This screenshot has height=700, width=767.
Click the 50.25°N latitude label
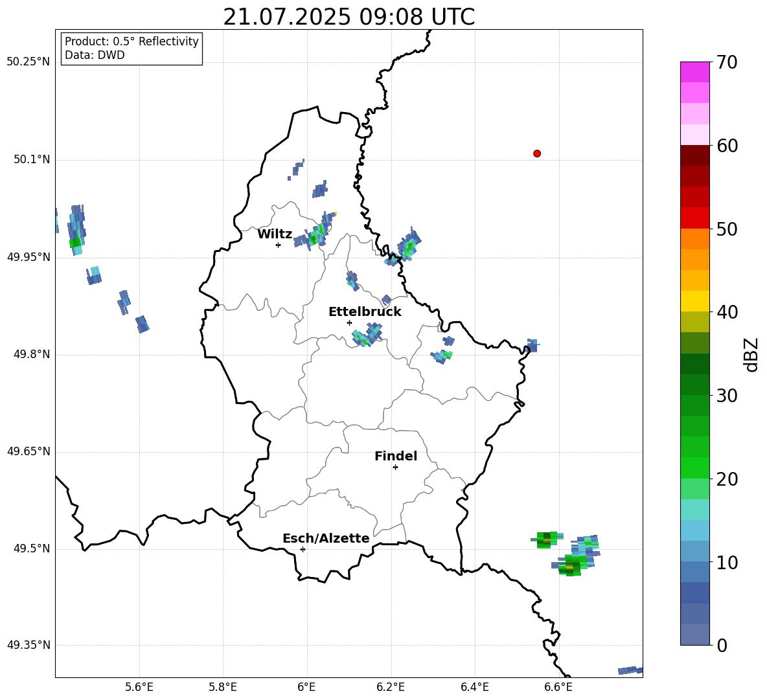(x=28, y=62)
